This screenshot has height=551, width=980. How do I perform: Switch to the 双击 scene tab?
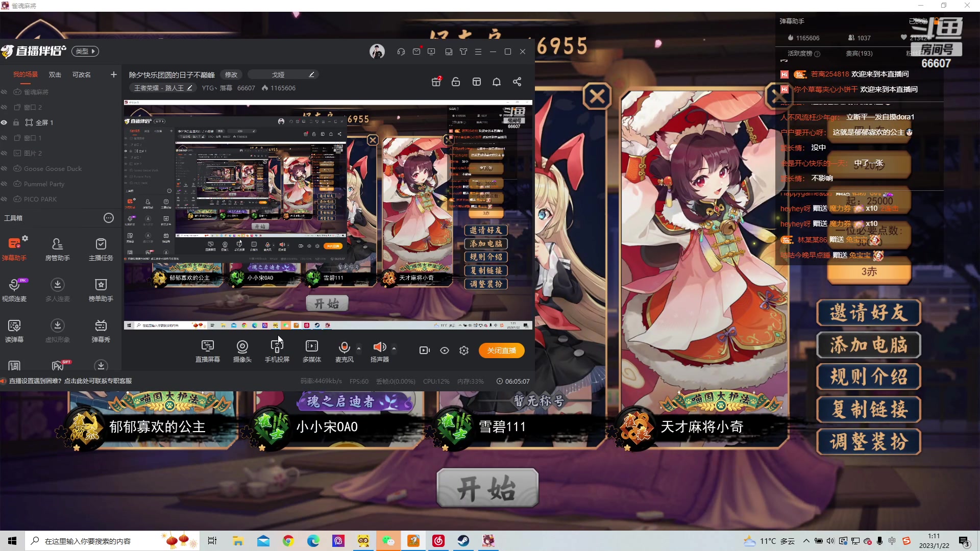[x=55, y=74]
